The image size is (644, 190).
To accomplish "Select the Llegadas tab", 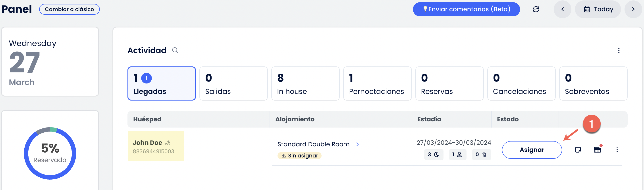I will pyautogui.click(x=162, y=83).
